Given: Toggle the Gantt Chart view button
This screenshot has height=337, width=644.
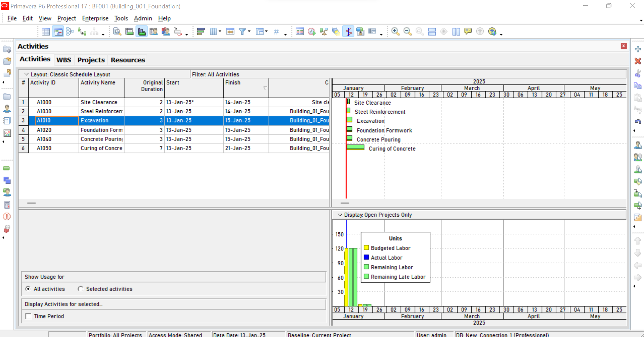Looking at the screenshot, I should 58,32.
